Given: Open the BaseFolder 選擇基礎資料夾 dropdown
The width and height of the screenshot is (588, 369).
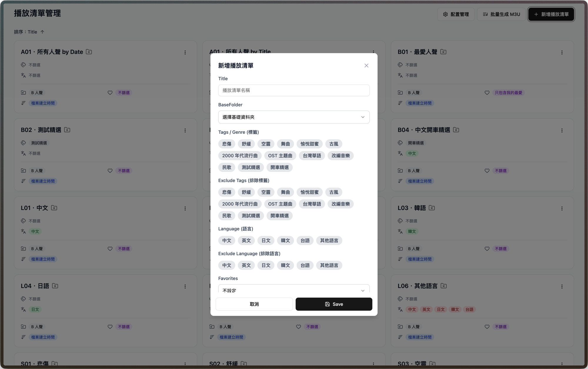Looking at the screenshot, I should (x=294, y=117).
